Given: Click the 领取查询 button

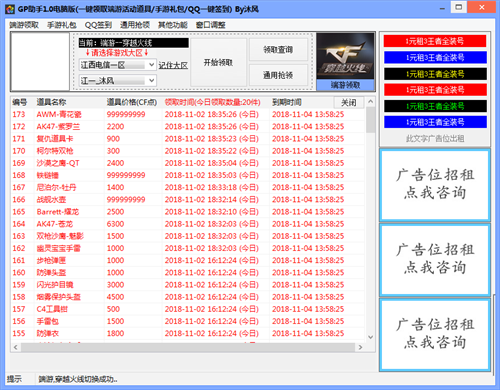Looking at the screenshot, I should 278,50.
